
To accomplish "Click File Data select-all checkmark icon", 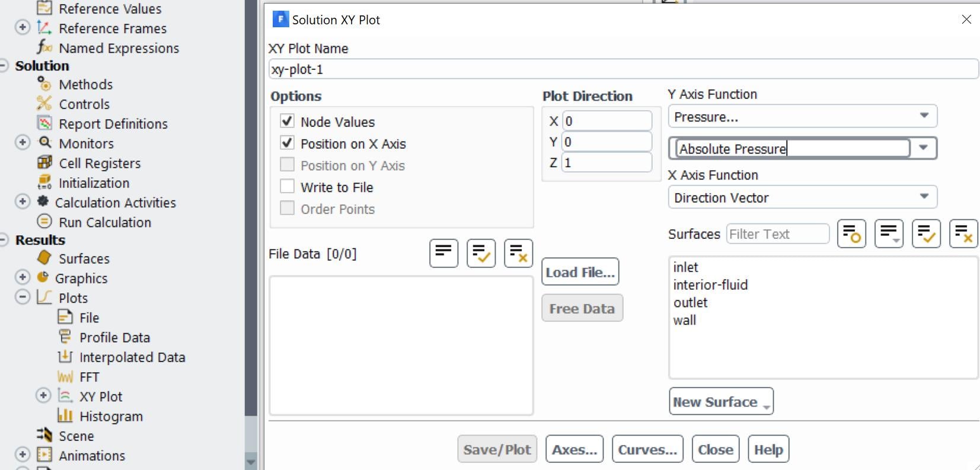I will (481, 254).
